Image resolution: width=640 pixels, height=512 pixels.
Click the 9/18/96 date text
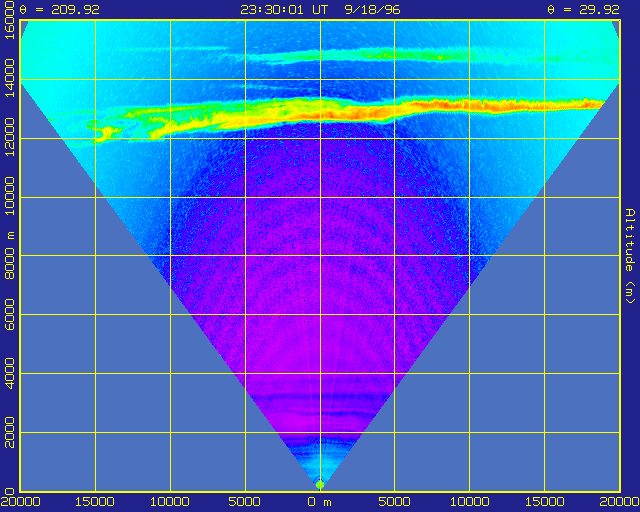tap(373, 9)
